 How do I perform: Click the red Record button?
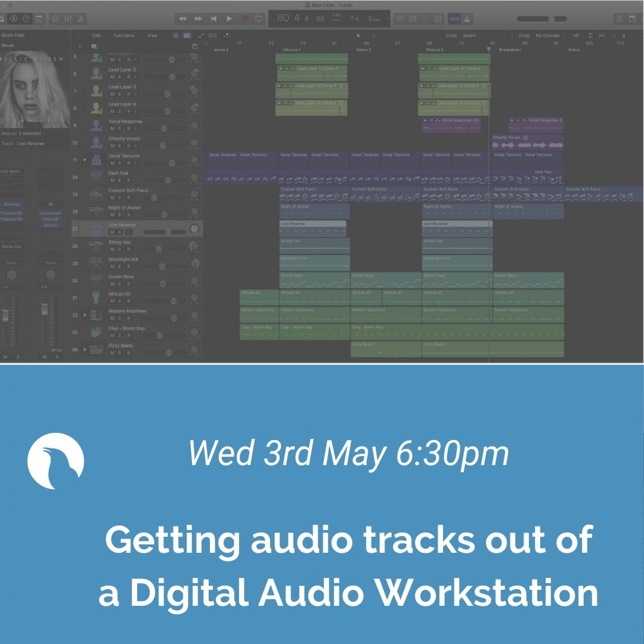(244, 19)
